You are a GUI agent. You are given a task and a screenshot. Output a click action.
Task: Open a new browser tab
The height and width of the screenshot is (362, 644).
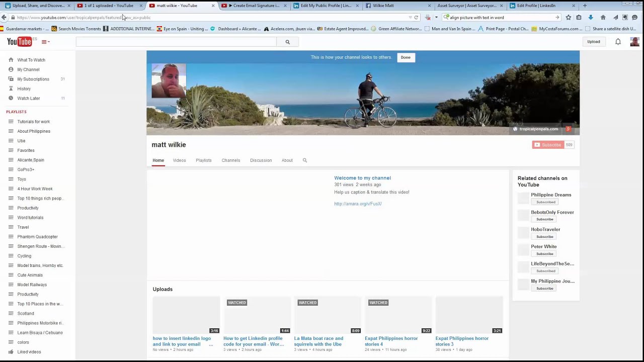coord(585,6)
